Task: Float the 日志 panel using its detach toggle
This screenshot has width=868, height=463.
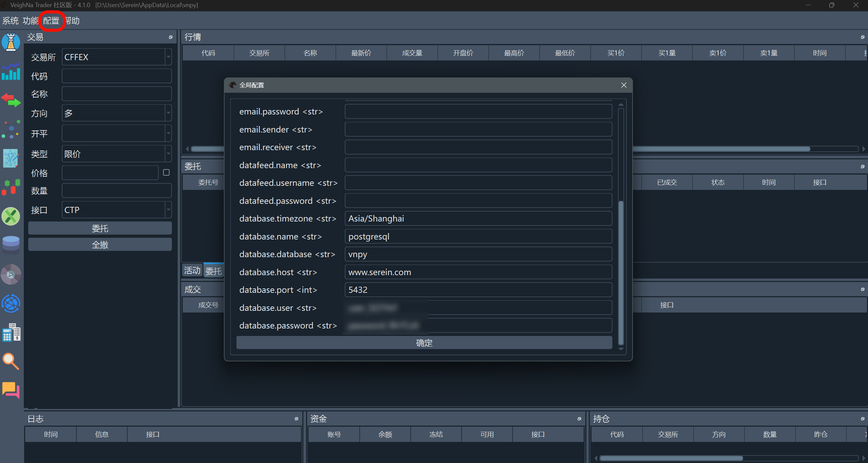Action: [296, 419]
